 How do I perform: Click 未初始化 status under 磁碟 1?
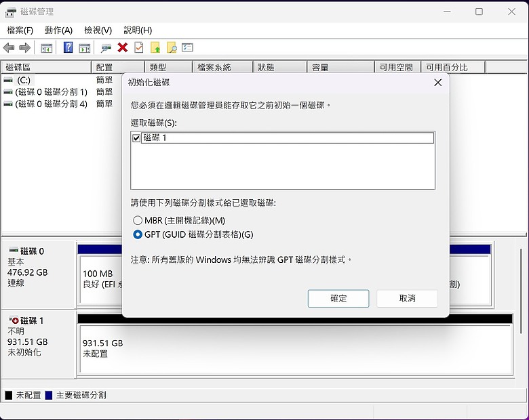pos(24,352)
